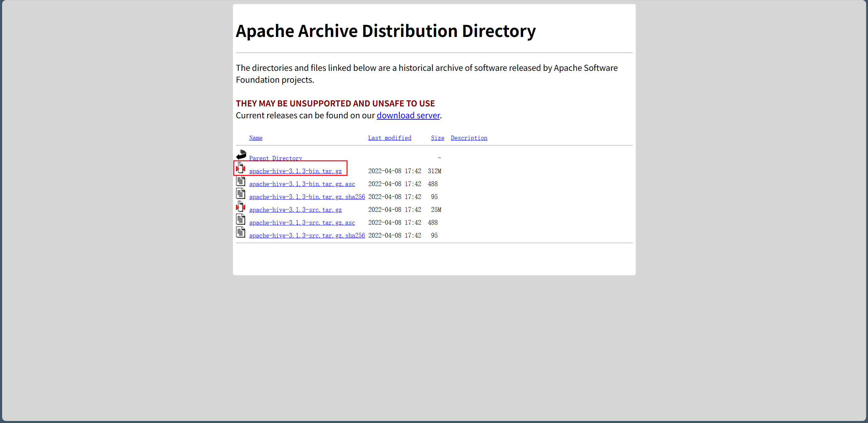868x423 pixels.
Task: Sort listing by Description column header
Action: click(469, 138)
